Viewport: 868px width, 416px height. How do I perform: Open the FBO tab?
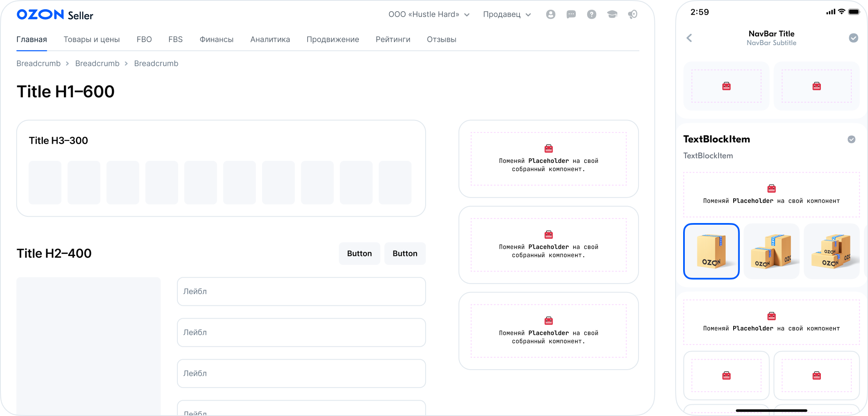click(144, 40)
